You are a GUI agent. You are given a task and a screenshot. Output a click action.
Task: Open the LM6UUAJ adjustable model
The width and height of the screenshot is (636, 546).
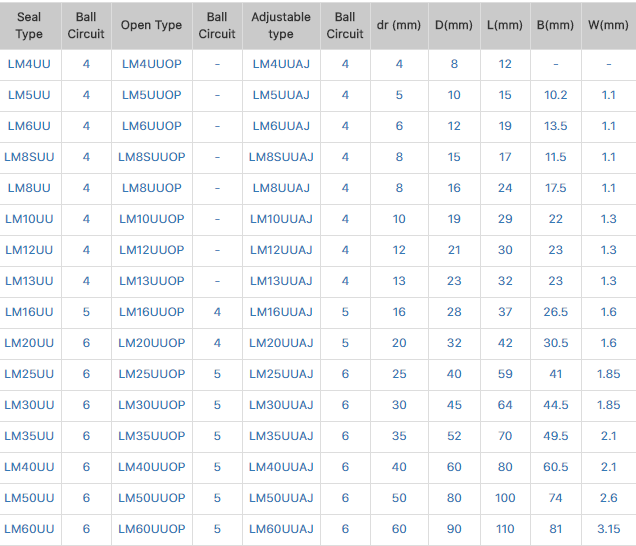click(x=281, y=126)
